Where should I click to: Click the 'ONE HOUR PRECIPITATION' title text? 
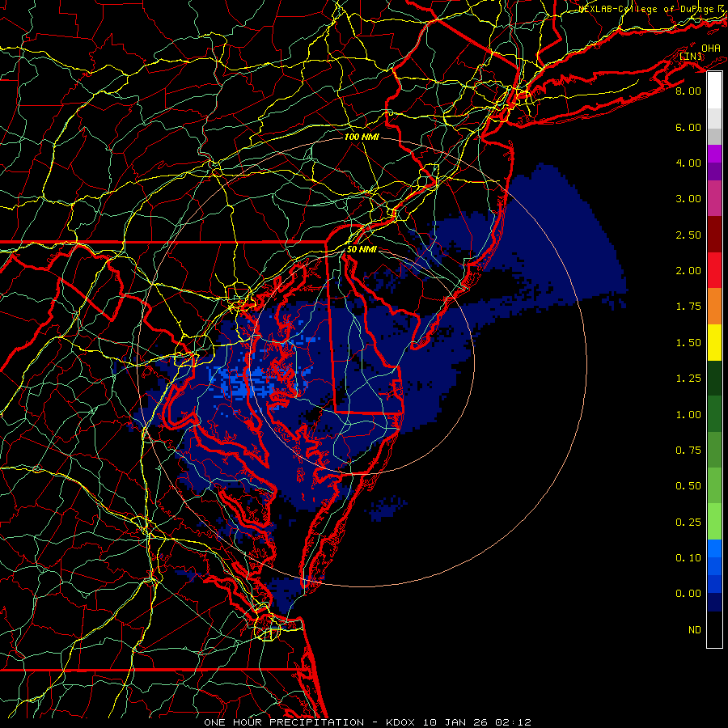pos(284,722)
